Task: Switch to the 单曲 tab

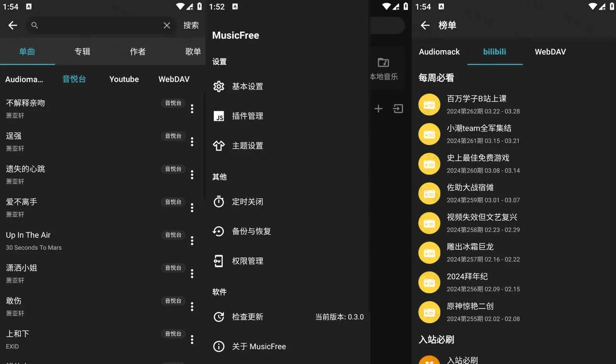Action: [x=27, y=52]
